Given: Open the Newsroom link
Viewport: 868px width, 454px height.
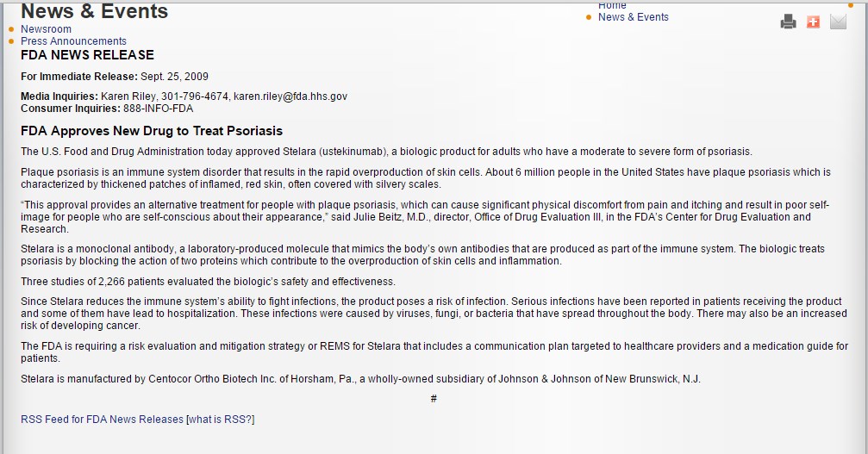Looking at the screenshot, I should [x=46, y=29].
